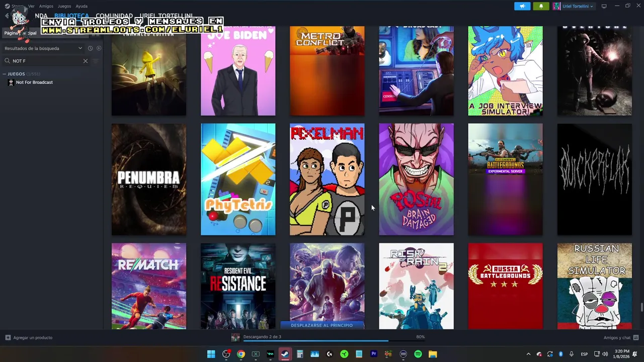This screenshot has width=644, height=362.
Task: Click the download progress bar
Action: pos(334,341)
